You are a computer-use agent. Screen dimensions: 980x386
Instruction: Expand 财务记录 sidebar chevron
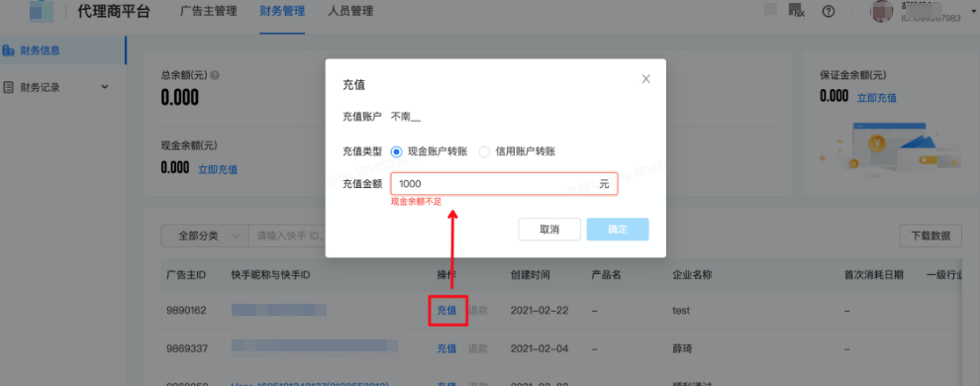point(104,87)
